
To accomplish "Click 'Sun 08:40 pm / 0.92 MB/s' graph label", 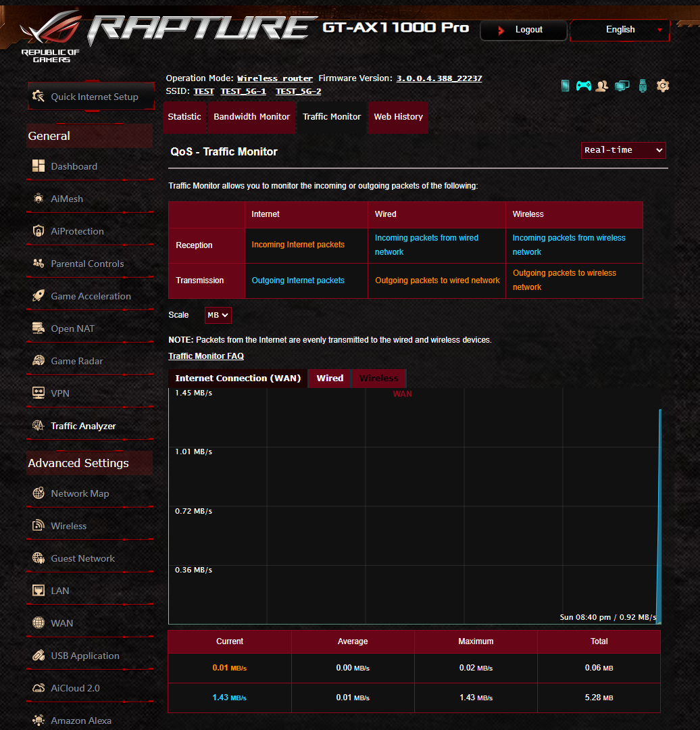I will pyautogui.click(x=608, y=617).
